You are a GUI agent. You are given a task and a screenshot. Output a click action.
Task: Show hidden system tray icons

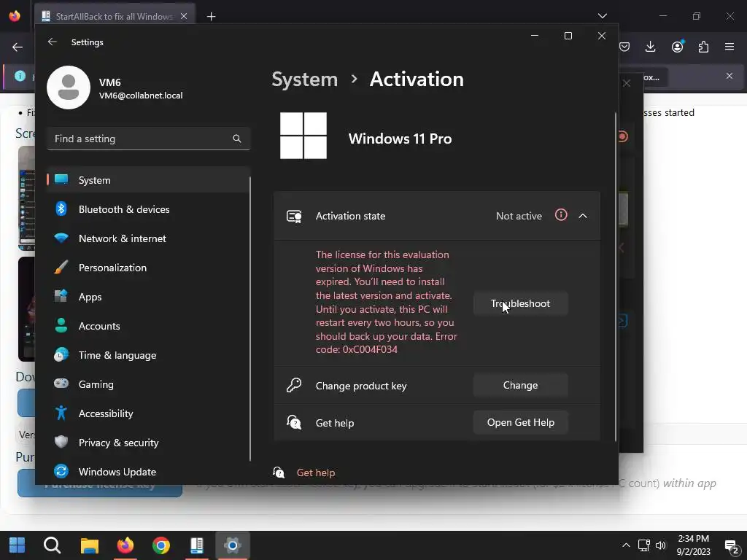(x=626, y=545)
